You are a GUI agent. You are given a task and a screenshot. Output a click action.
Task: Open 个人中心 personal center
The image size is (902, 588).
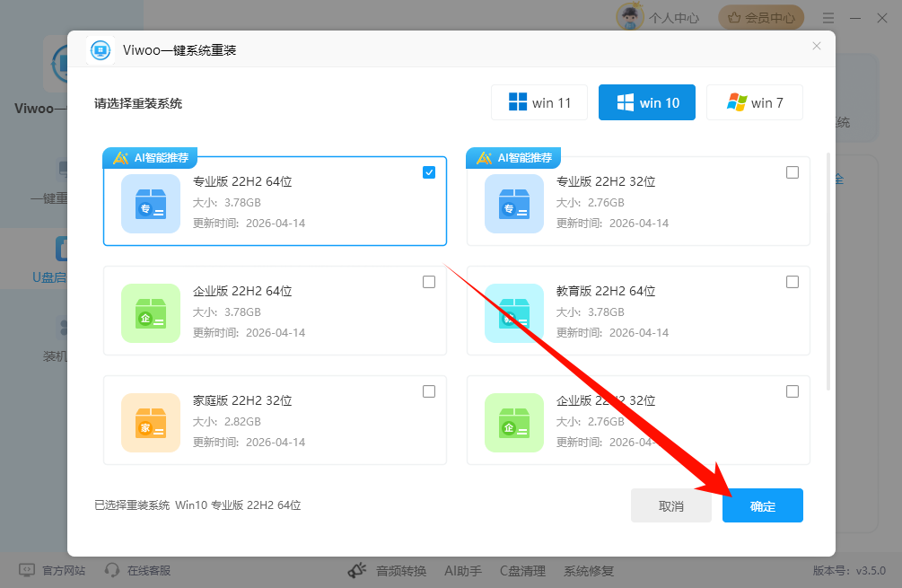[x=674, y=19]
